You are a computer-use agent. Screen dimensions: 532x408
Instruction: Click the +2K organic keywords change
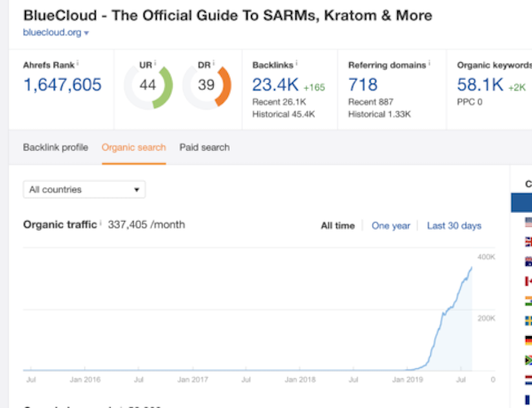tap(517, 88)
